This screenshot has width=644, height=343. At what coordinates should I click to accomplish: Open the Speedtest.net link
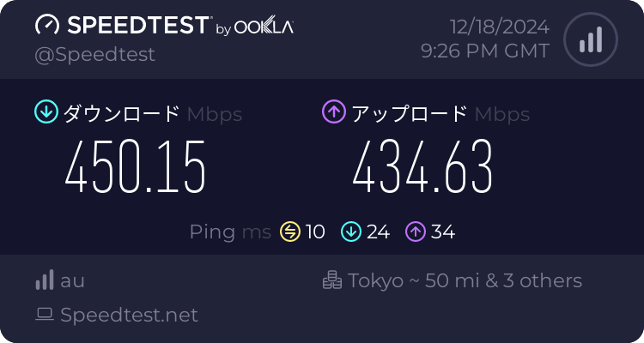(x=129, y=315)
